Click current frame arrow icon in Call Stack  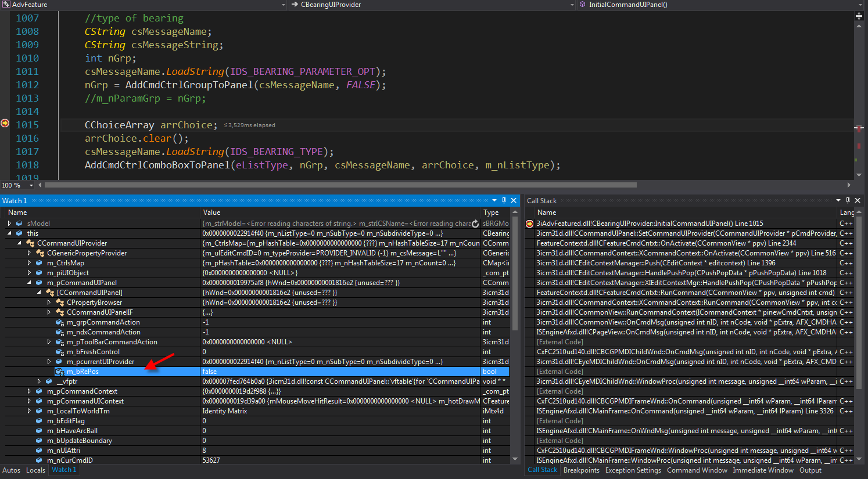coord(529,224)
